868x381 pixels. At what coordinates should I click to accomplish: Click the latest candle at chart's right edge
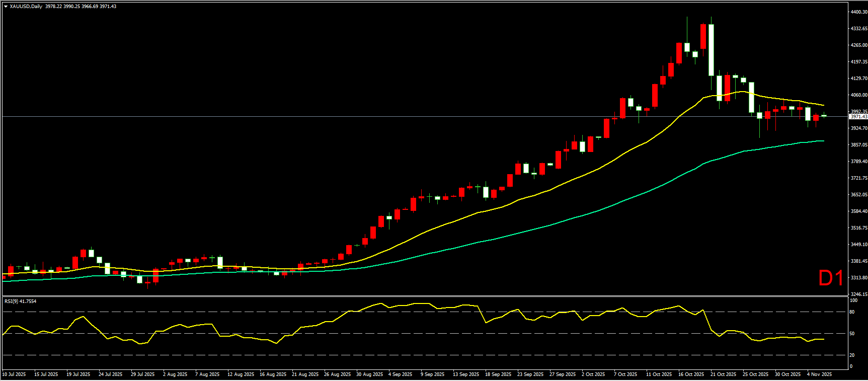pos(824,116)
